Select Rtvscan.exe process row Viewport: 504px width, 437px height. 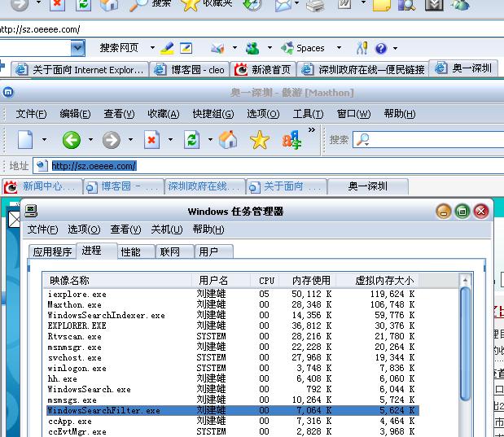tap(231, 336)
